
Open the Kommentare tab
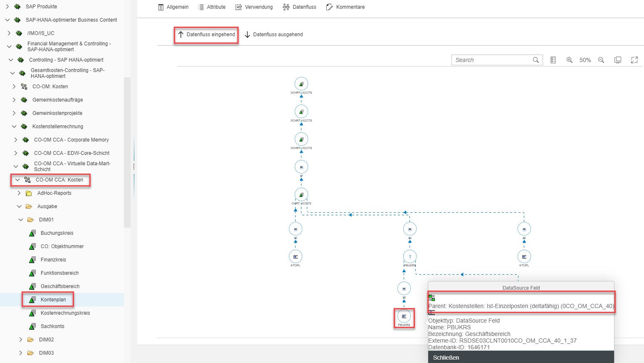click(x=345, y=7)
